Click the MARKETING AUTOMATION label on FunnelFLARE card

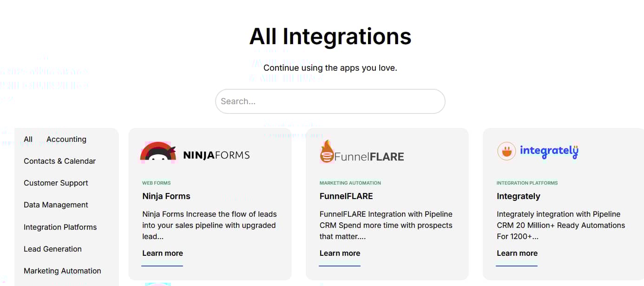pyautogui.click(x=350, y=183)
